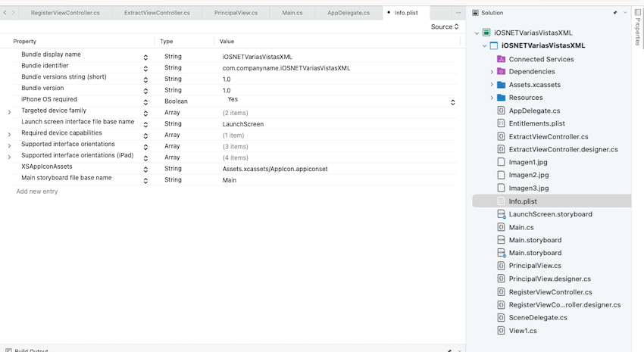Click the Main.cs file icon in Solution
Image resolution: width=644 pixels, height=352 pixels.
(x=501, y=227)
